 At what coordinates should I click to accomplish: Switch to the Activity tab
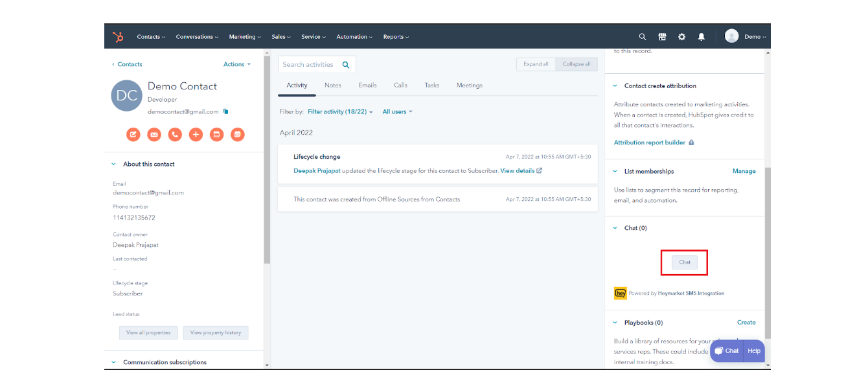pyautogui.click(x=297, y=86)
